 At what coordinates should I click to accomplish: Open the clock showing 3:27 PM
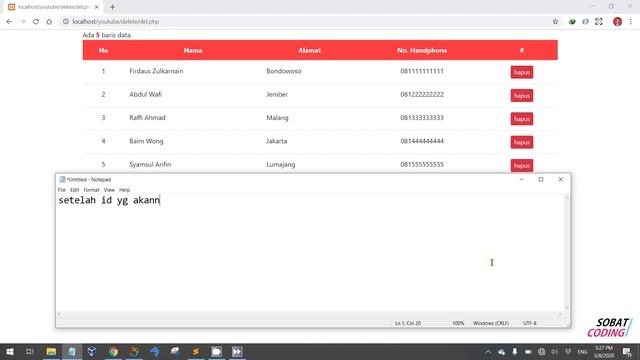click(x=604, y=352)
